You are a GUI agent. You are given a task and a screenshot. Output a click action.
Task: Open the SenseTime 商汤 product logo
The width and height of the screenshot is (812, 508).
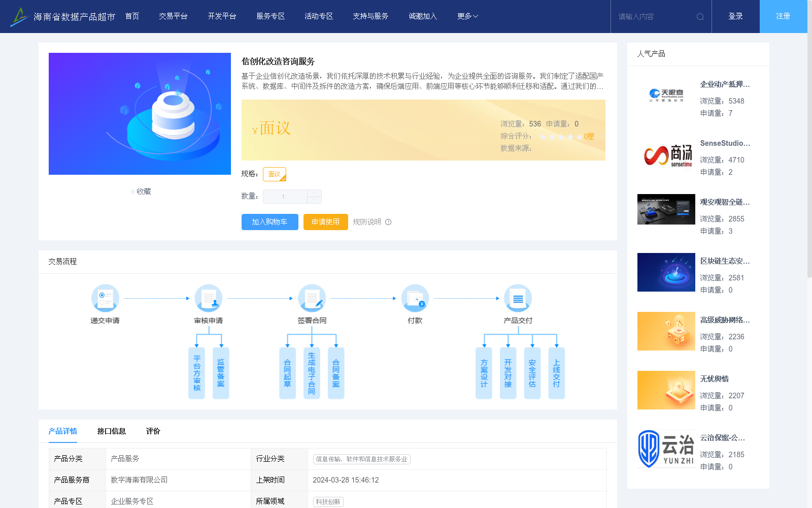666,154
